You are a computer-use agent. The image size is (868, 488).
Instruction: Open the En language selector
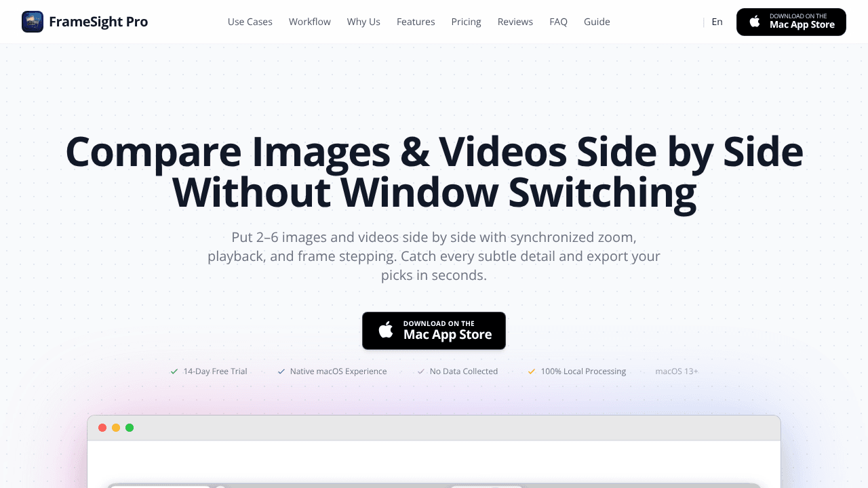tap(717, 22)
